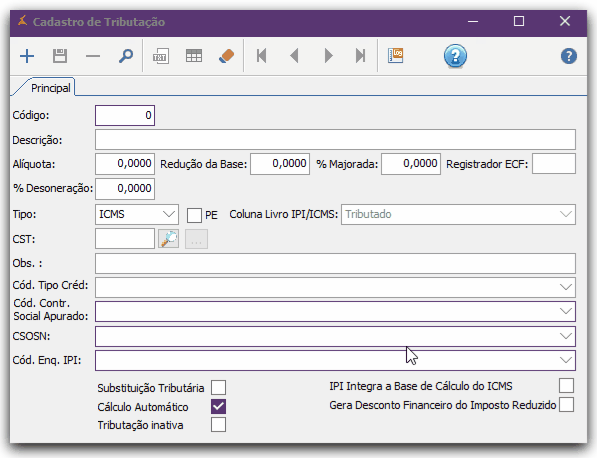The width and height of the screenshot is (597, 458).
Task: Go to the first record arrow
Action: coord(261,56)
